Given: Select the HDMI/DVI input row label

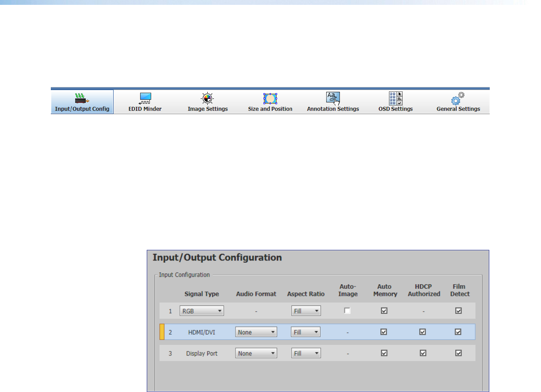Looking at the screenshot, I should pyautogui.click(x=202, y=332).
